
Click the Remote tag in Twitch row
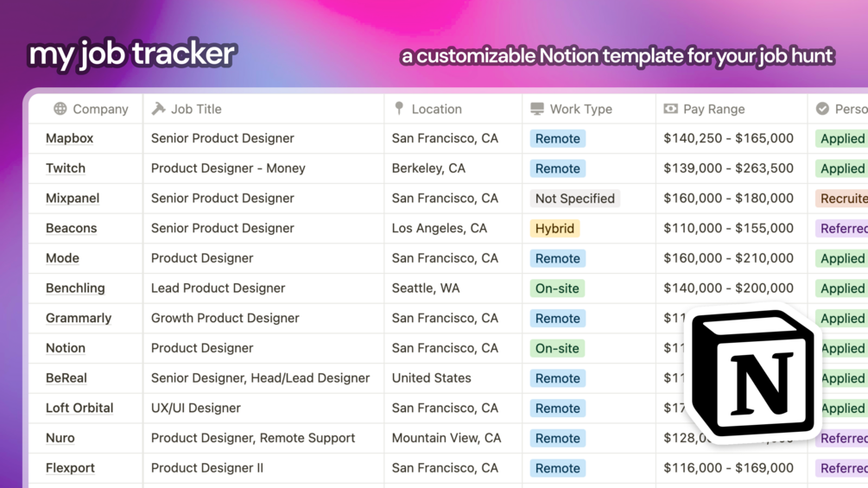[557, 168]
